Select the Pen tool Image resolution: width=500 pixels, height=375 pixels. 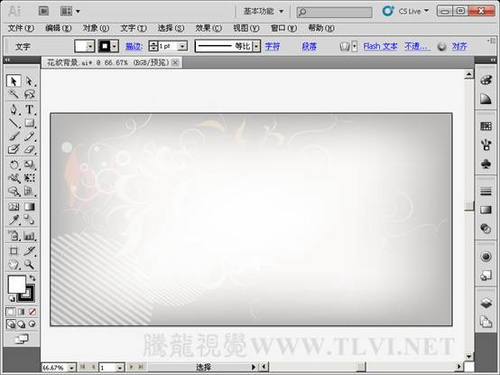point(13,109)
